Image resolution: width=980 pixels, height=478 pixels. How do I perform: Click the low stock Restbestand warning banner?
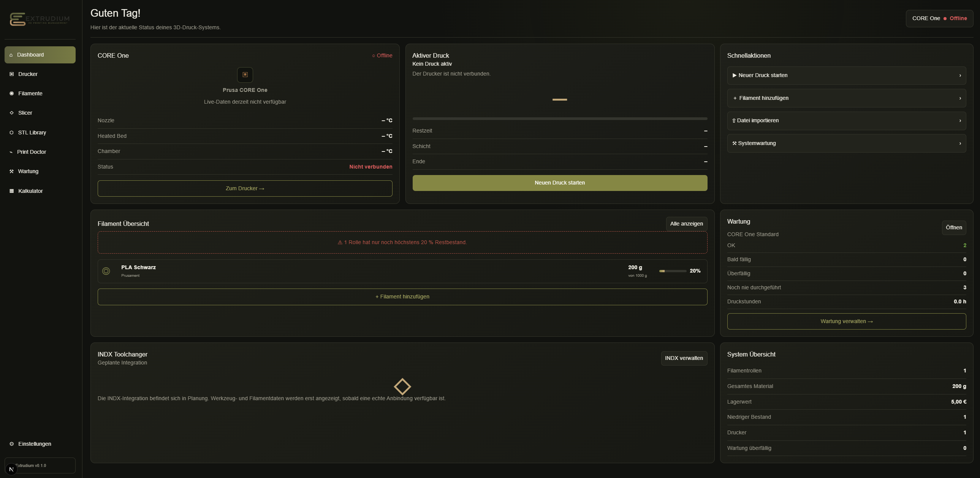402,243
